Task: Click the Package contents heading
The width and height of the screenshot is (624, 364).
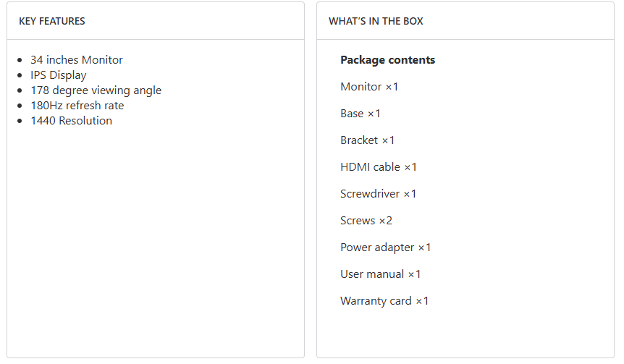Action: pos(387,60)
